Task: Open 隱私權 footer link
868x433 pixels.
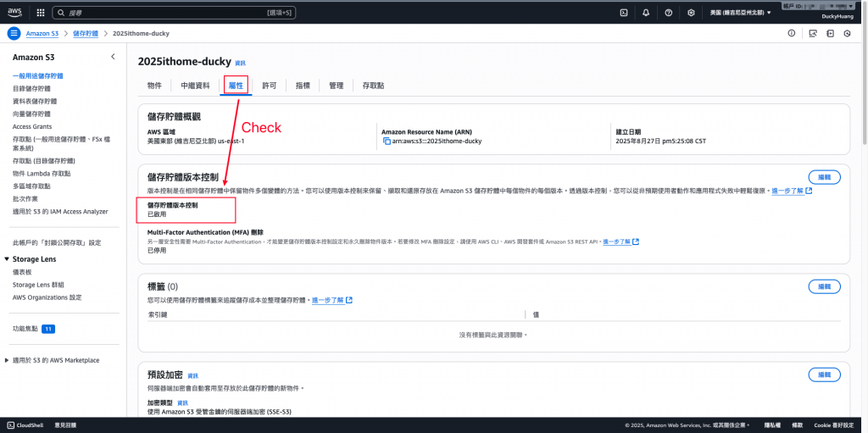Action: click(x=772, y=425)
